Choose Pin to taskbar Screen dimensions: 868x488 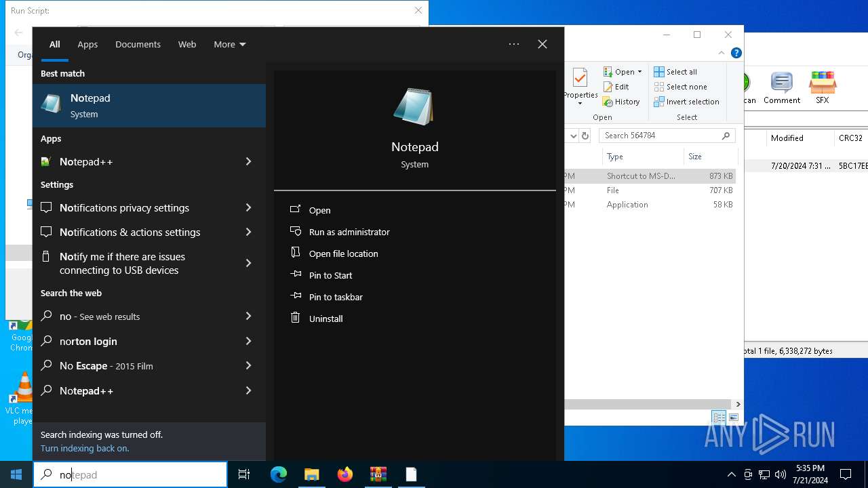tap(336, 297)
